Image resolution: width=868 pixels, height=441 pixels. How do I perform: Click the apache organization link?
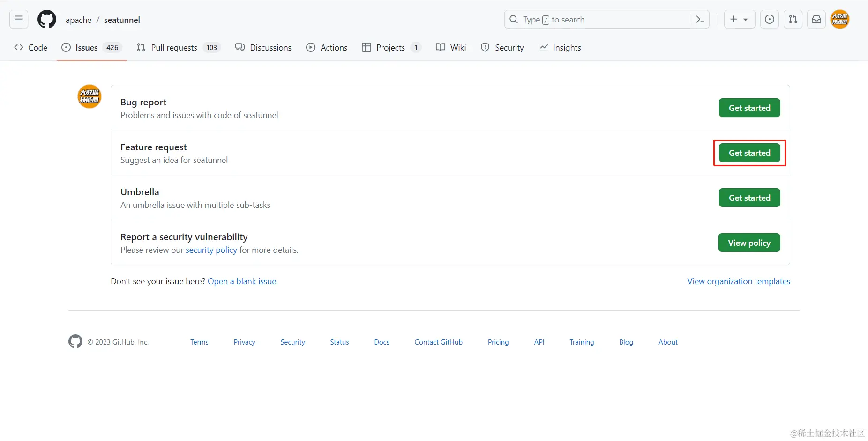click(x=78, y=20)
